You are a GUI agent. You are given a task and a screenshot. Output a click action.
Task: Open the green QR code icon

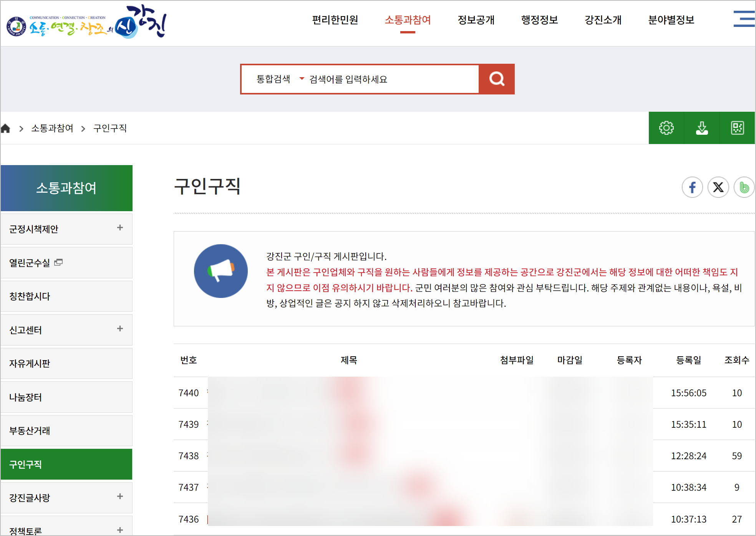pos(737,128)
